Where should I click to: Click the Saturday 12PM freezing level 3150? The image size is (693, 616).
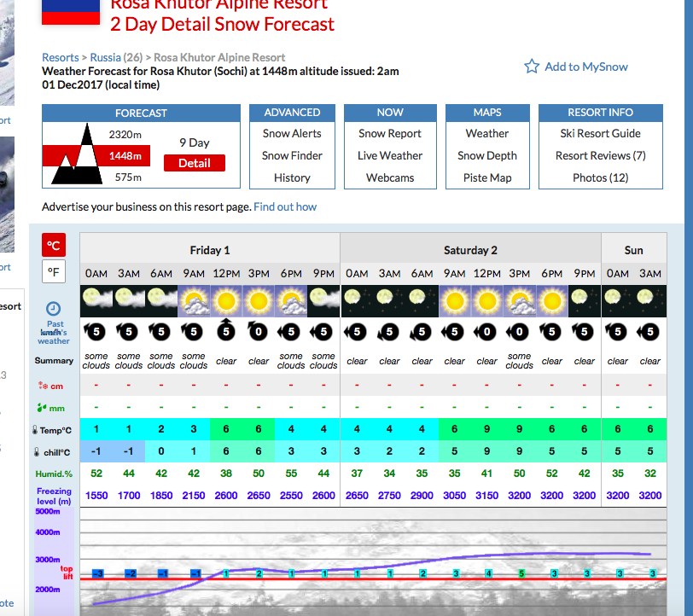pyautogui.click(x=486, y=496)
